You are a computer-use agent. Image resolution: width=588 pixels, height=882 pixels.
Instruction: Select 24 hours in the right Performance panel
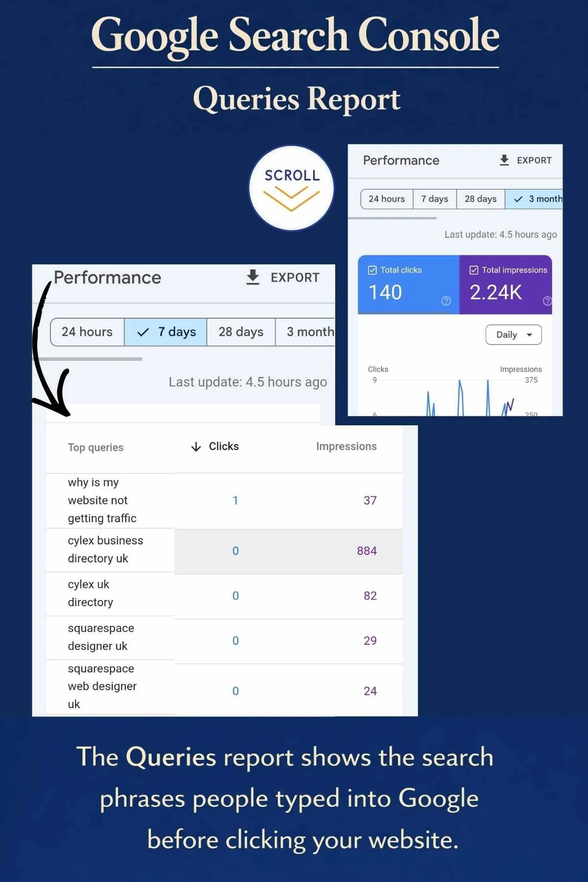coord(387,199)
